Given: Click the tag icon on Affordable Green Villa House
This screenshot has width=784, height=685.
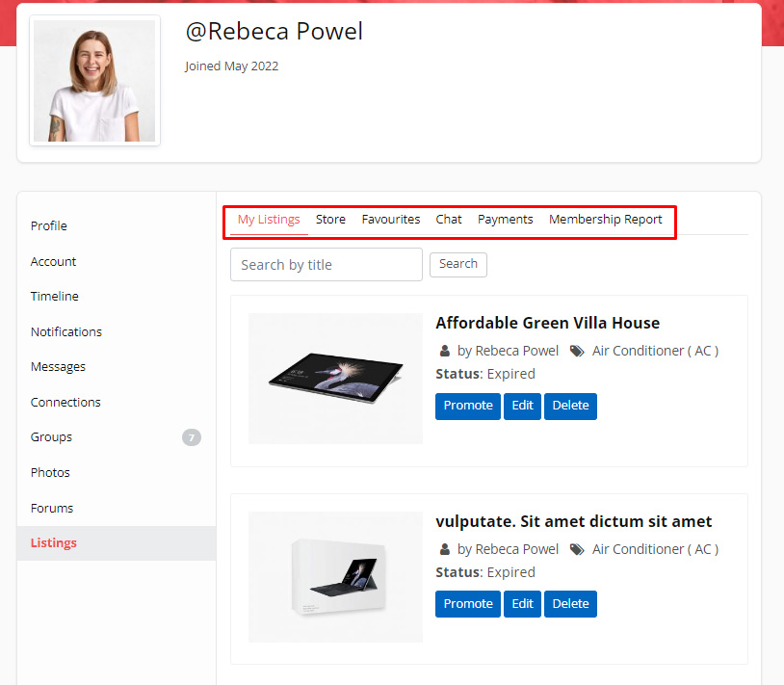Looking at the screenshot, I should click(577, 351).
